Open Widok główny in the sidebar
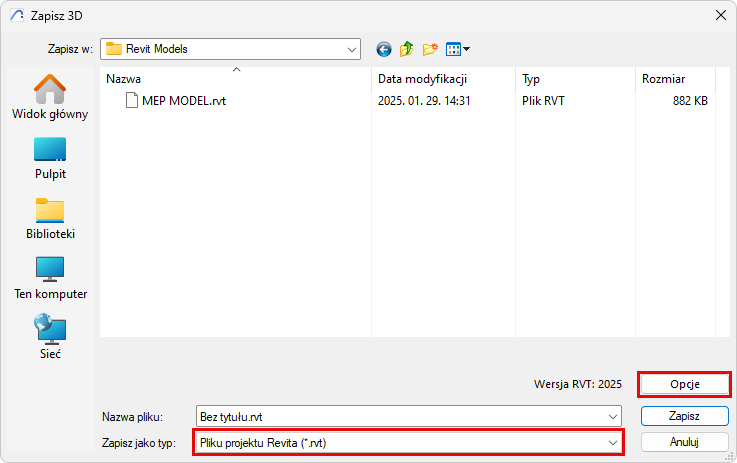 50,97
